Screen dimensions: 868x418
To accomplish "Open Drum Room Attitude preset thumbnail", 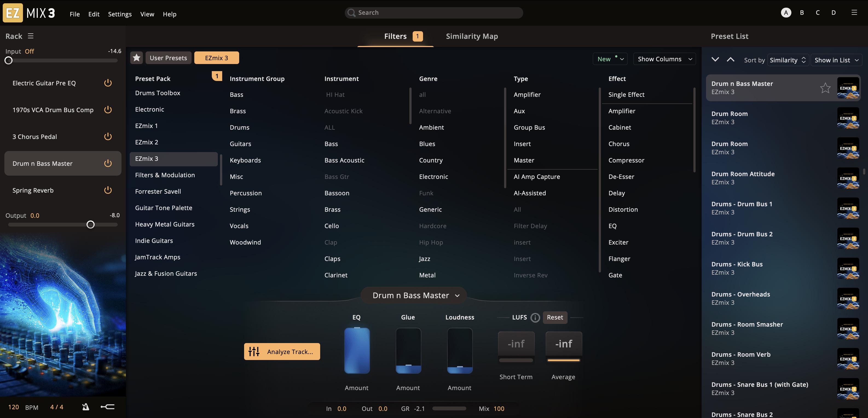I will point(848,178).
